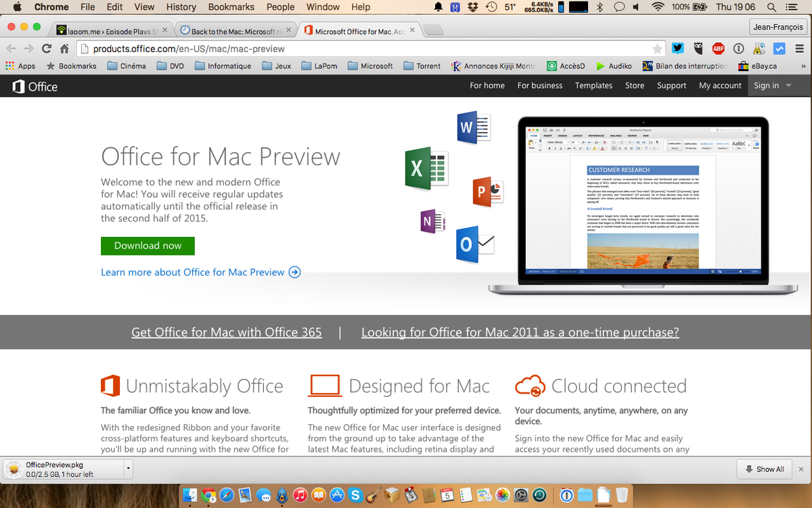Expand the Sign in dropdown

773,85
